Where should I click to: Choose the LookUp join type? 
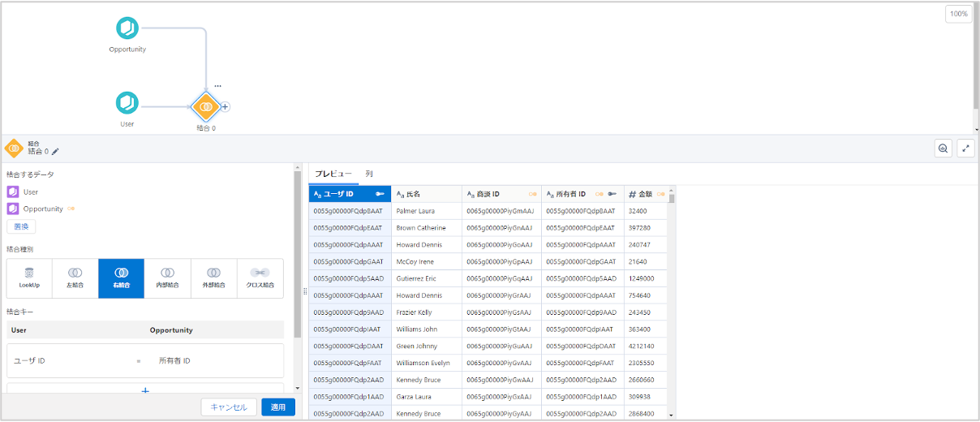29,278
